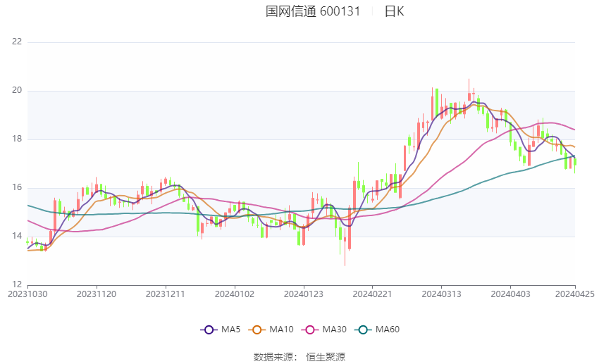The width and height of the screenshot is (599, 364).
Task: Click the 12 price axis label
Action: [17, 284]
